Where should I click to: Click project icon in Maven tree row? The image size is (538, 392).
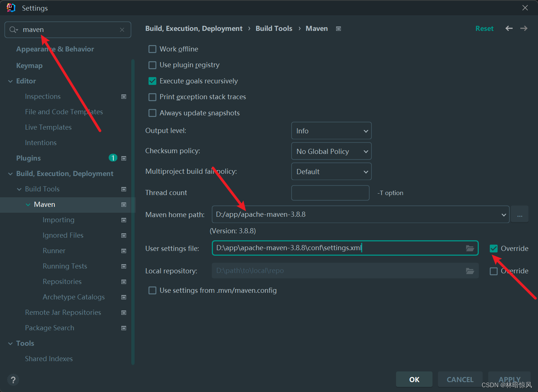124,205
